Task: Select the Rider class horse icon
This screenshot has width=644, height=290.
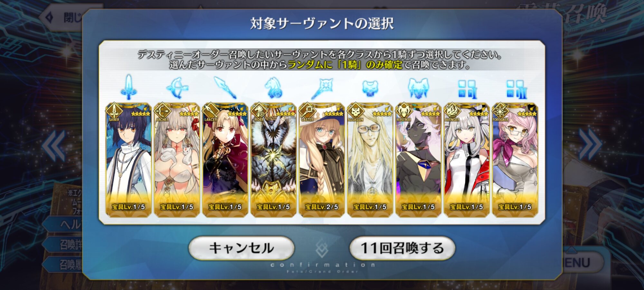Action: tap(273, 88)
